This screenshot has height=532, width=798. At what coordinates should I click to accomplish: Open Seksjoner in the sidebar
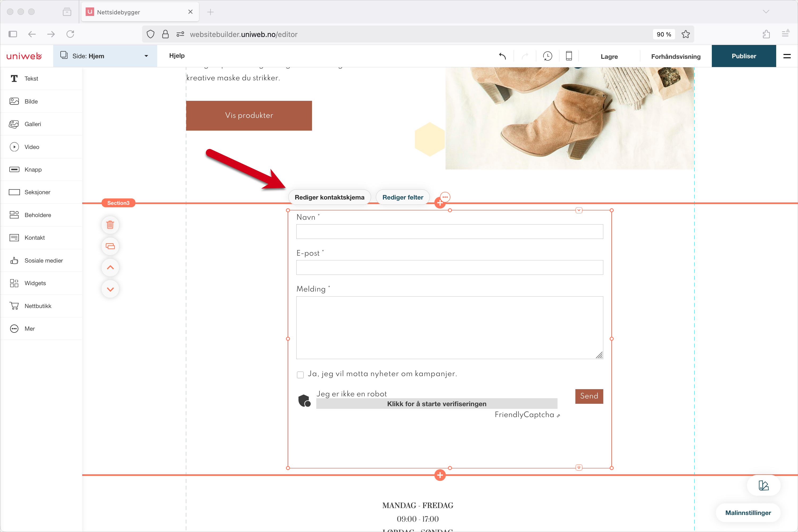pyautogui.click(x=41, y=192)
